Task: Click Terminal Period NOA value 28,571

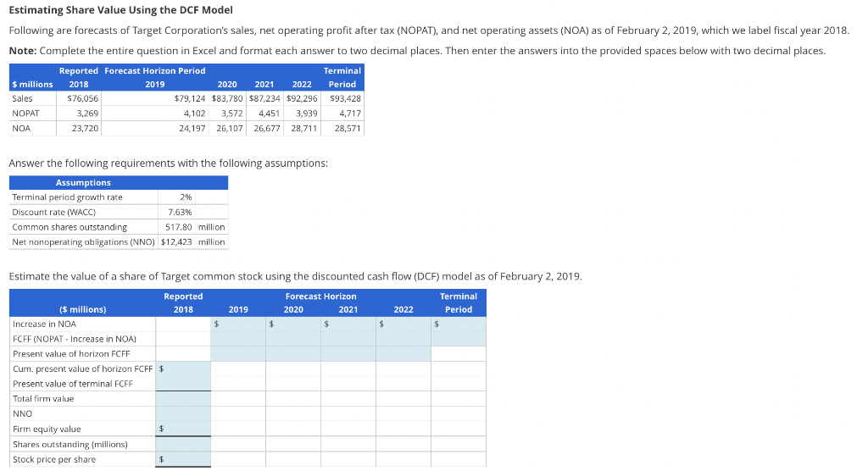Action: pyautogui.click(x=348, y=129)
